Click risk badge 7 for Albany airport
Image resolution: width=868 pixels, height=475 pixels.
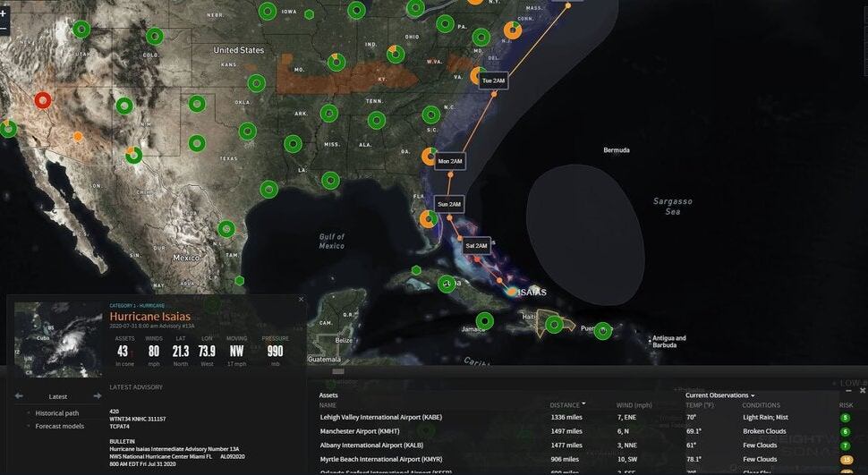(x=846, y=445)
